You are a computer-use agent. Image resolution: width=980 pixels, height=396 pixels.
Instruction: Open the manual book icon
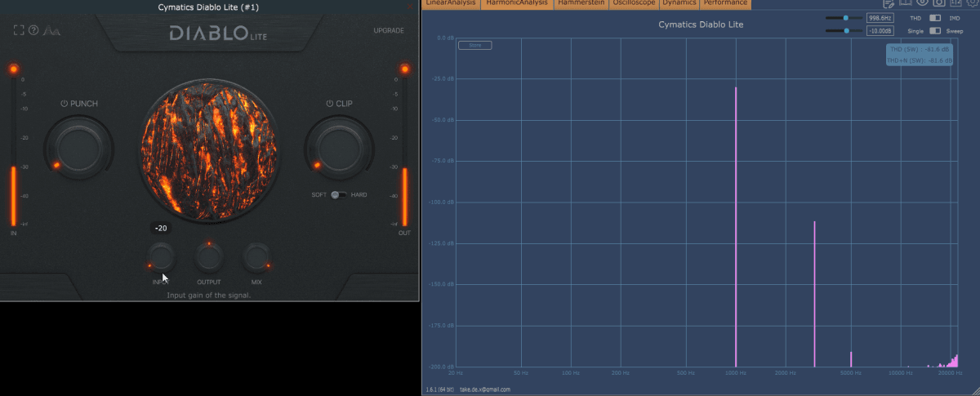(x=906, y=4)
